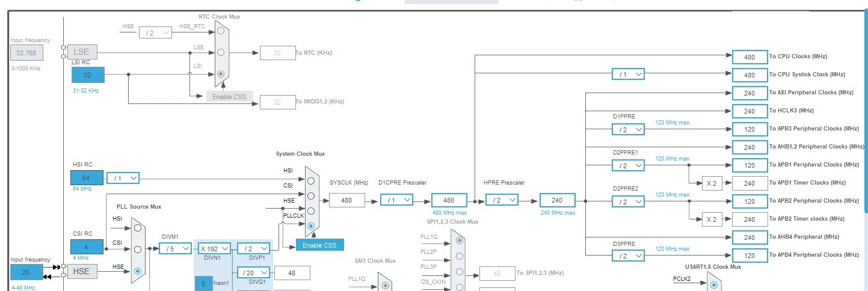
Task: Click the blue Enable CSS button
Action: tap(319, 245)
